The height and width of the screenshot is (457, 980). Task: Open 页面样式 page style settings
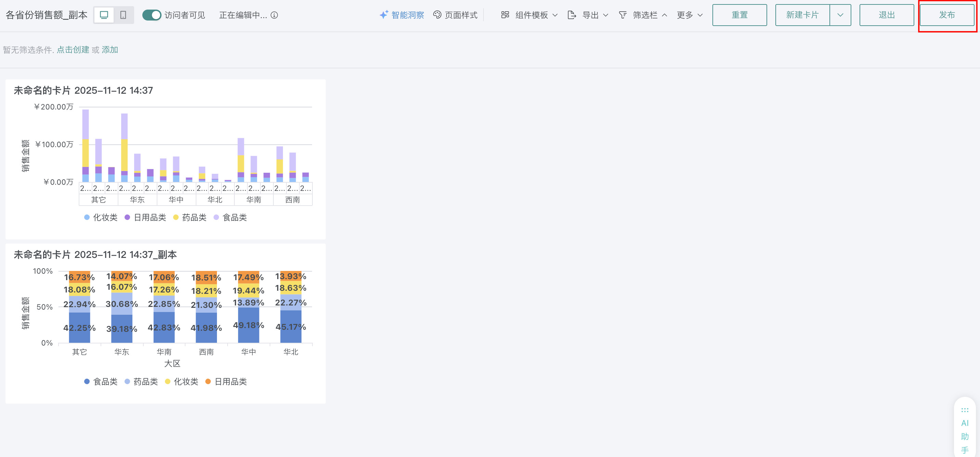pos(455,15)
